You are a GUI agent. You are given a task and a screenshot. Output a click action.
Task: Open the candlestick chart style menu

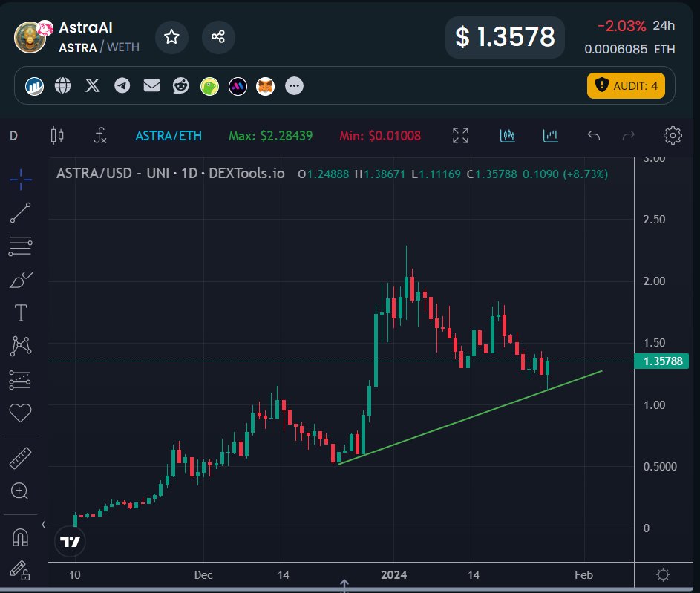57,135
